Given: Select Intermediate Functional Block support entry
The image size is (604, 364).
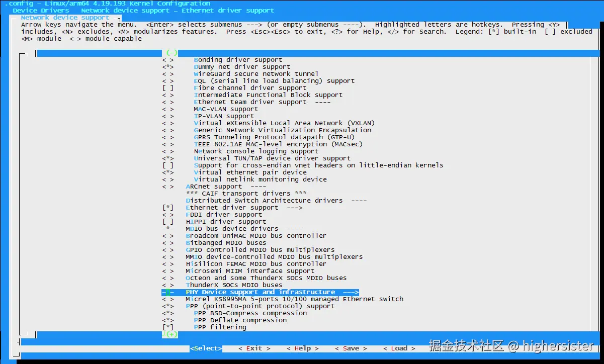Looking at the screenshot, I should pyautogui.click(x=268, y=95).
